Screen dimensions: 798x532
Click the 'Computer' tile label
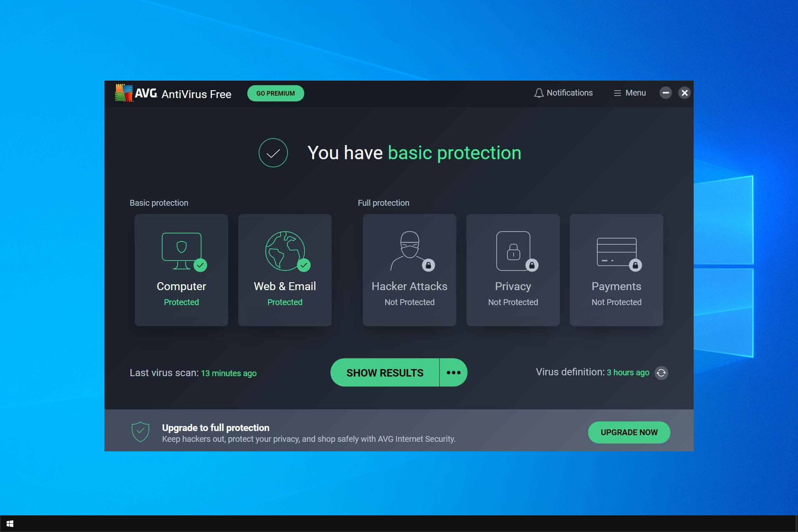181,286
